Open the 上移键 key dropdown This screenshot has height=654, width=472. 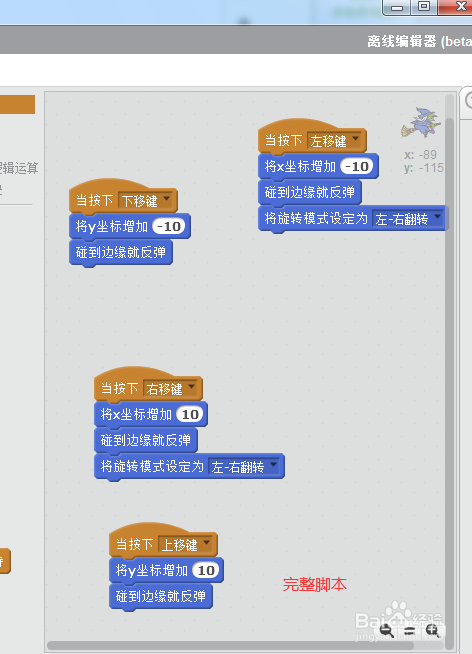click(x=186, y=544)
